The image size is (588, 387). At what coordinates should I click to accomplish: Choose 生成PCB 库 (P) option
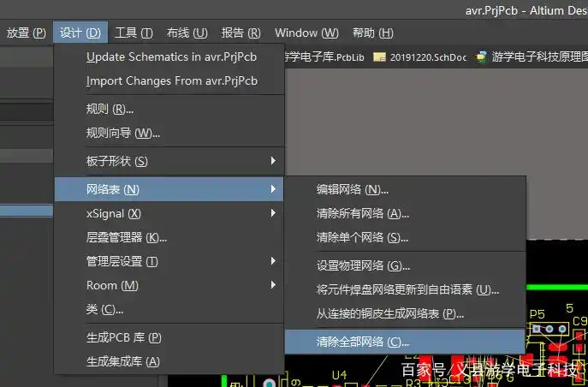124,337
